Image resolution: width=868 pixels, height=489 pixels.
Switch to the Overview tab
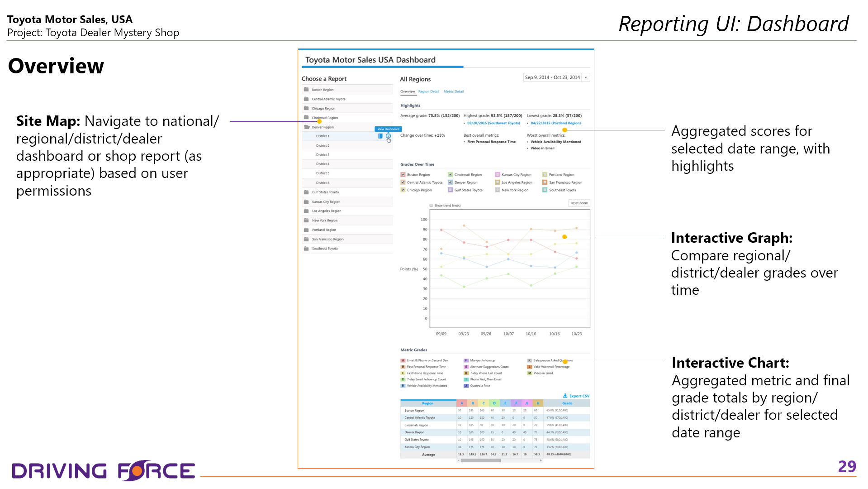click(x=408, y=91)
